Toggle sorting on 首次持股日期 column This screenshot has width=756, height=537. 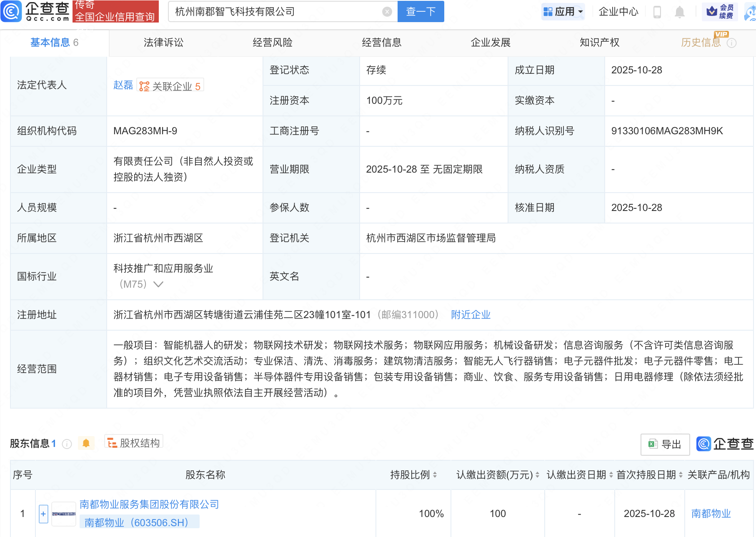pyautogui.click(x=681, y=475)
